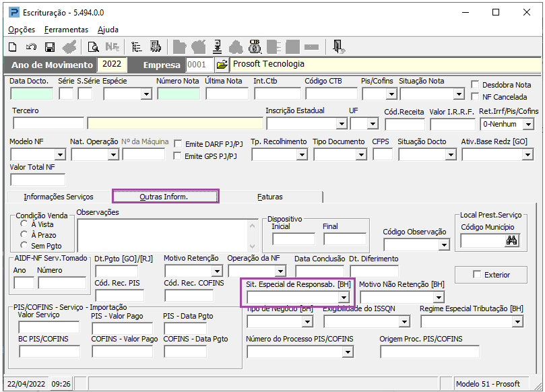Open Regime Especial Tributação [BH] dropdown

[517, 322]
